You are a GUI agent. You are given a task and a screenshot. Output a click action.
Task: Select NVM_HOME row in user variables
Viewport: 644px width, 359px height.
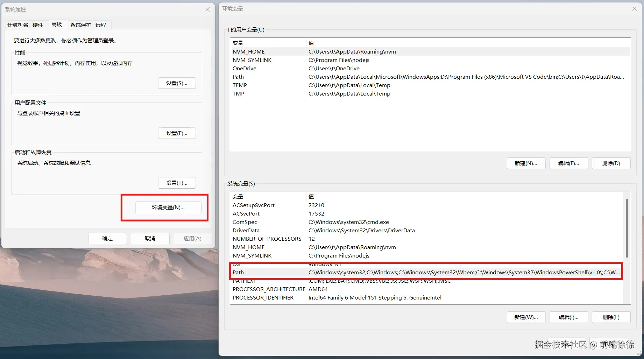[x=430, y=52]
